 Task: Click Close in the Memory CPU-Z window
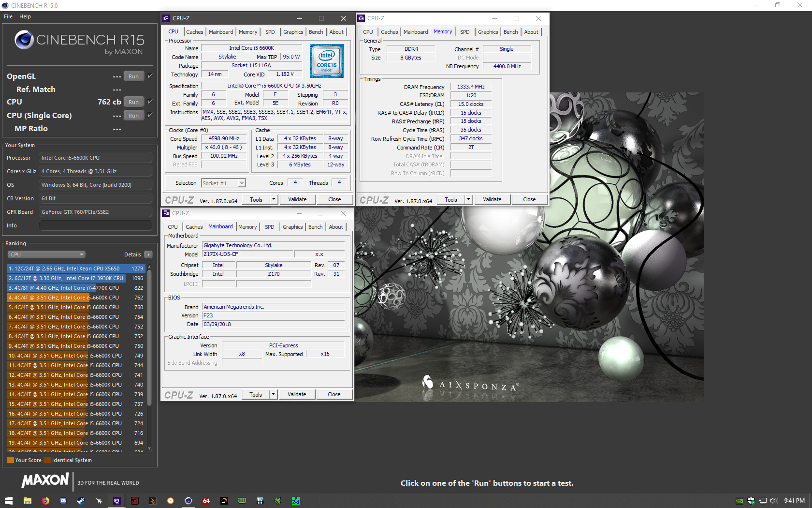click(x=529, y=199)
